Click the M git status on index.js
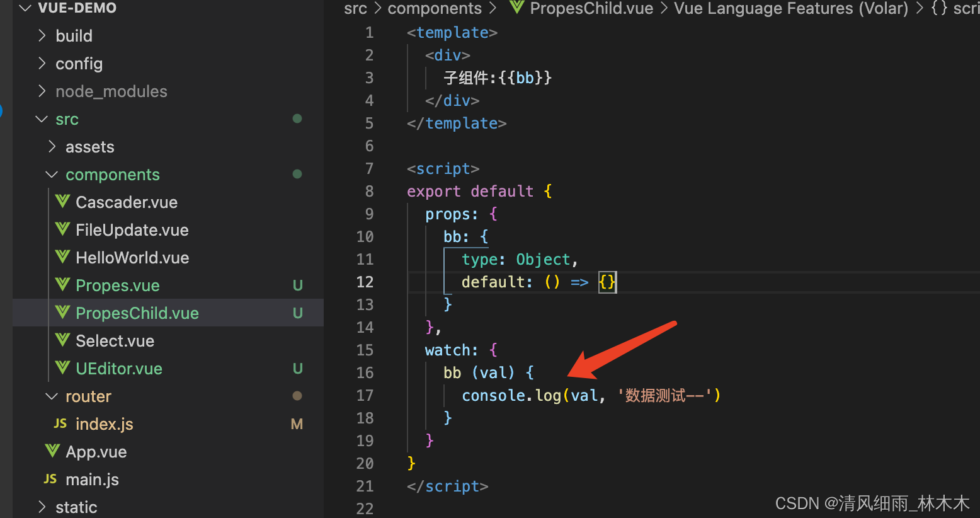980x518 pixels. (x=297, y=424)
